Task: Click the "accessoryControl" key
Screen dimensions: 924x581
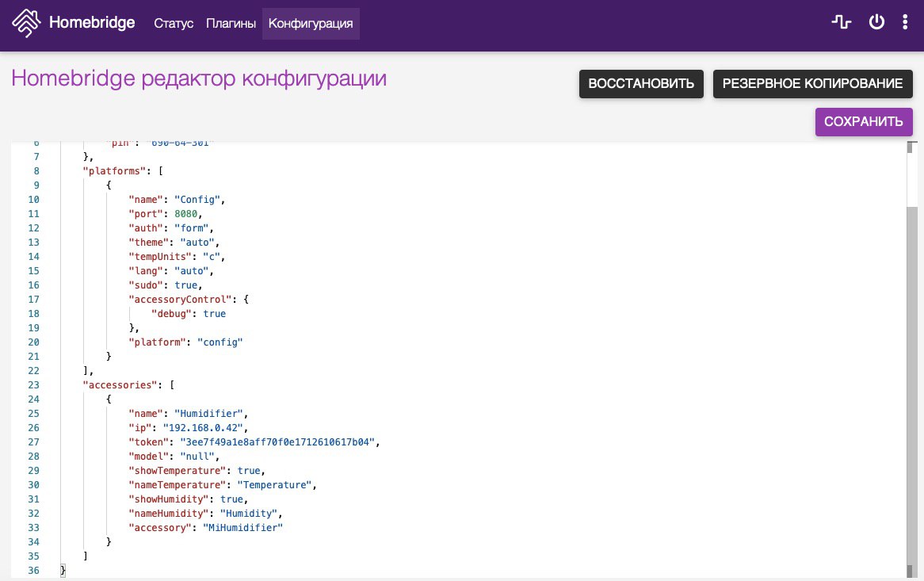Action: pos(181,300)
